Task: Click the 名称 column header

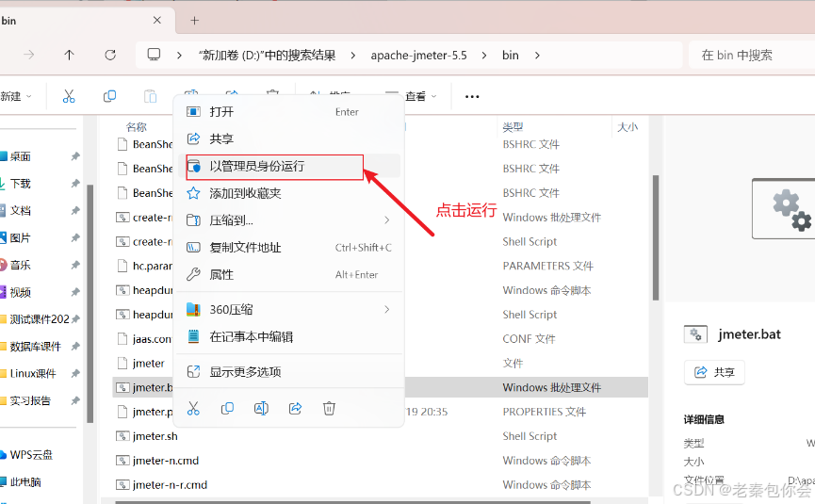Action: click(x=137, y=127)
